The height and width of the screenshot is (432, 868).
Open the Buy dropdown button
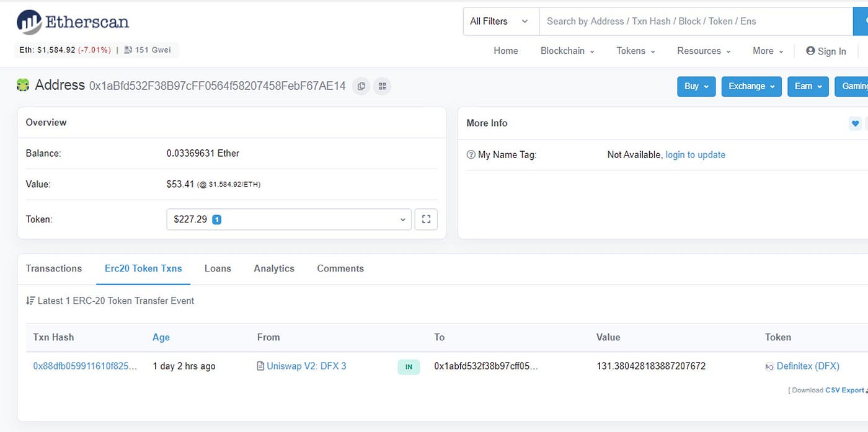coord(696,86)
